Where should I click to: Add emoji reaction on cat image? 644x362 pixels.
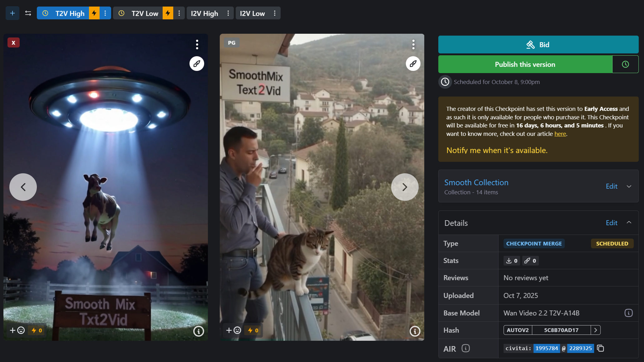234,330
